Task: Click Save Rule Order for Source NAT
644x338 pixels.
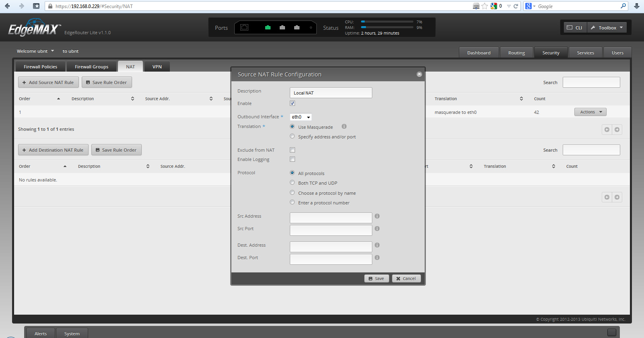Action: click(x=107, y=82)
